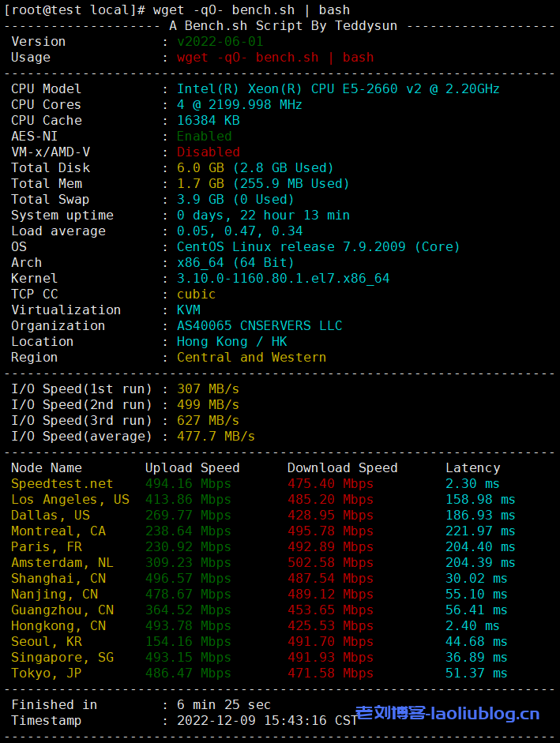Click region value Central and Western
This screenshot has width=560, height=743.
pyautogui.click(x=251, y=357)
